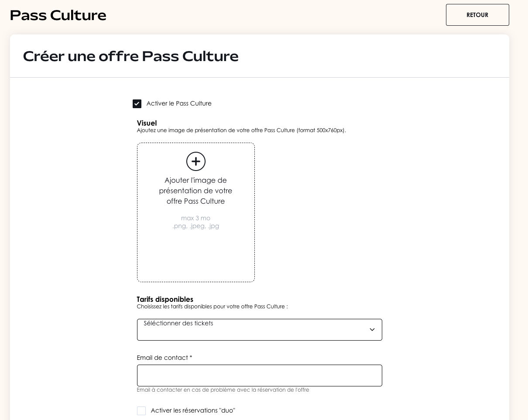Click the Pass Culture logo title
Screen dimensions: 528x420
point(58,15)
